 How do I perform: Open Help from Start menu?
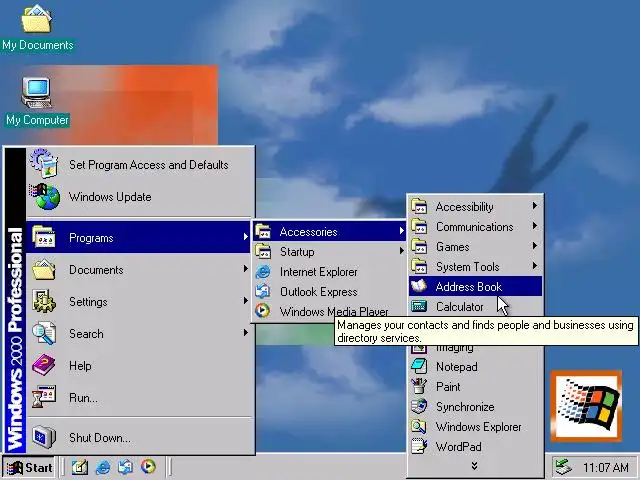(x=138, y=366)
